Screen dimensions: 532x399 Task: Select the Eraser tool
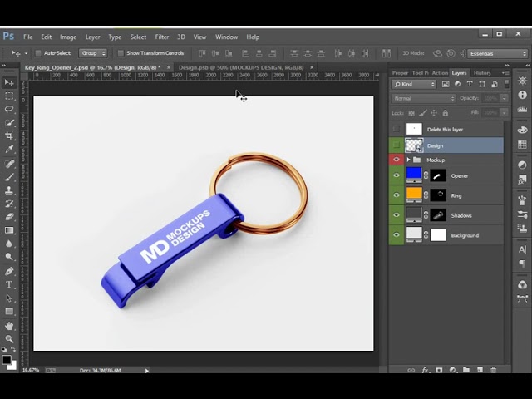[x=9, y=217]
